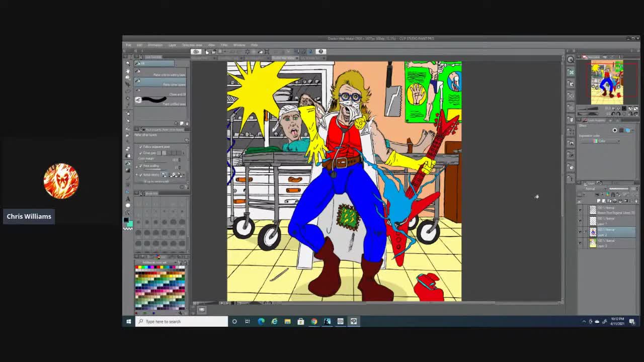This screenshot has width=644, height=362.
Task: Select the Gradient tool
Action: point(128,170)
